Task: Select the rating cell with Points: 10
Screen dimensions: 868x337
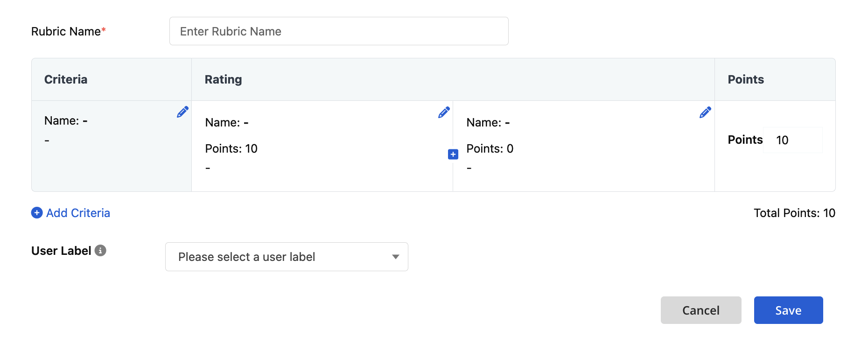Action: 322,146
